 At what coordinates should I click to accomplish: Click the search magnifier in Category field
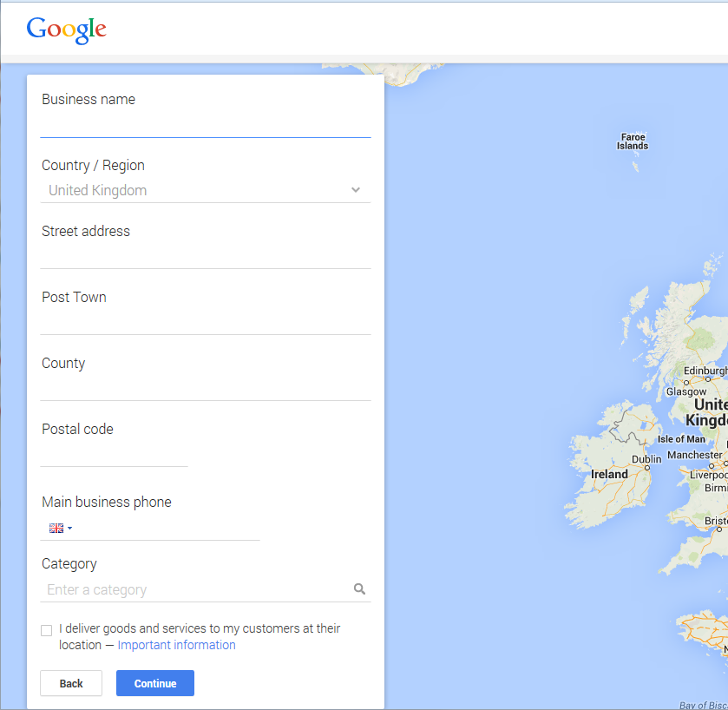point(360,589)
